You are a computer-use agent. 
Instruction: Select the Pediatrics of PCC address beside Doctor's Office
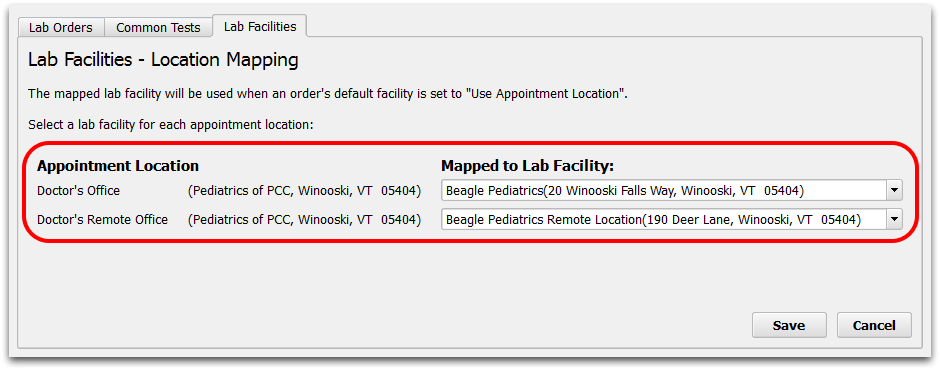(305, 191)
